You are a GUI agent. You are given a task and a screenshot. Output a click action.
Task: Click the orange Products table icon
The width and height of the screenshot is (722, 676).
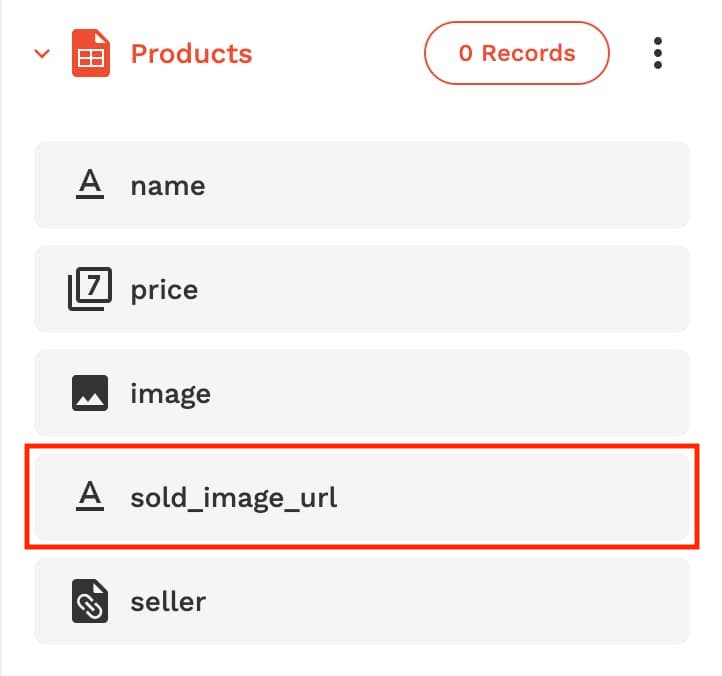point(91,53)
